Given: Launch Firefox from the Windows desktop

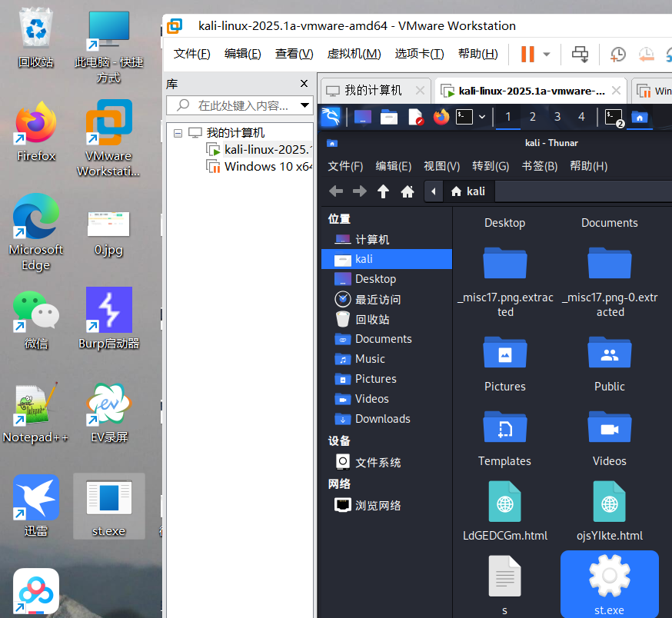Looking at the screenshot, I should pyautogui.click(x=36, y=131).
